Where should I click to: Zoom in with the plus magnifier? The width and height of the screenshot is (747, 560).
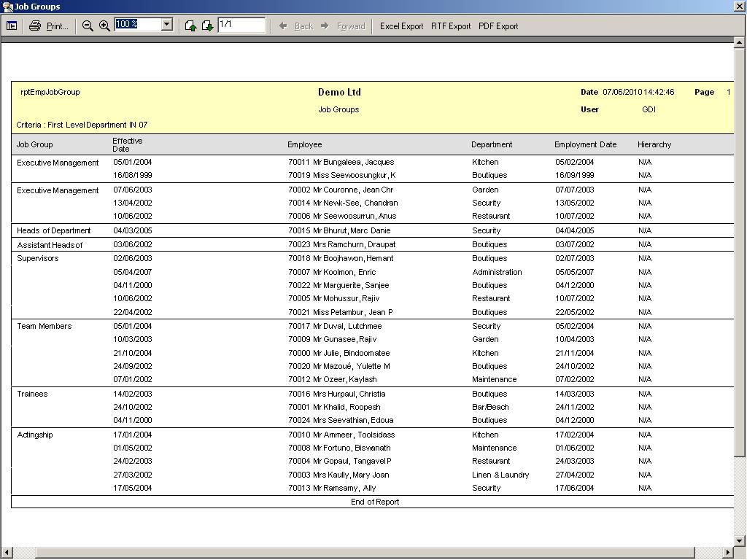coord(104,26)
